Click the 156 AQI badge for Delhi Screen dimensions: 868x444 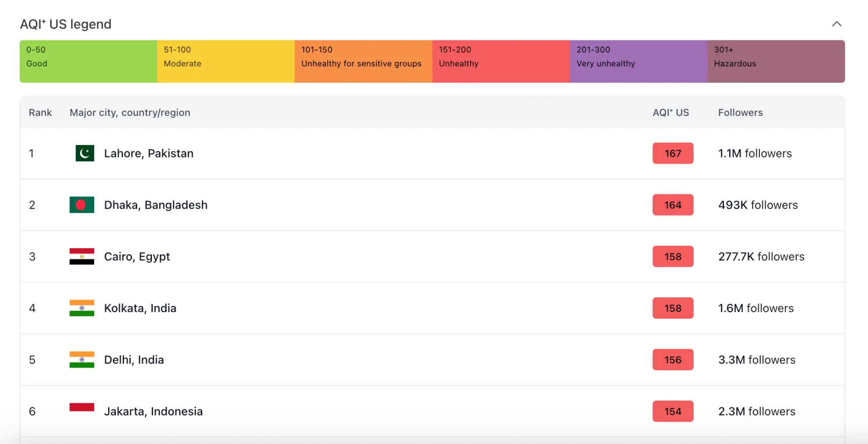673,360
